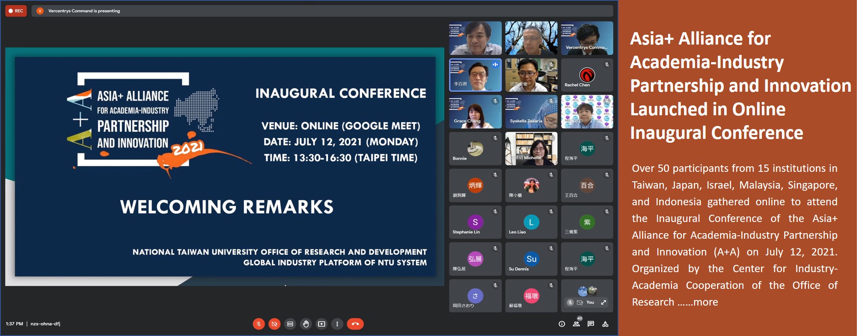Open the three-dot more options menu
This screenshot has height=336, width=868.
point(337,324)
